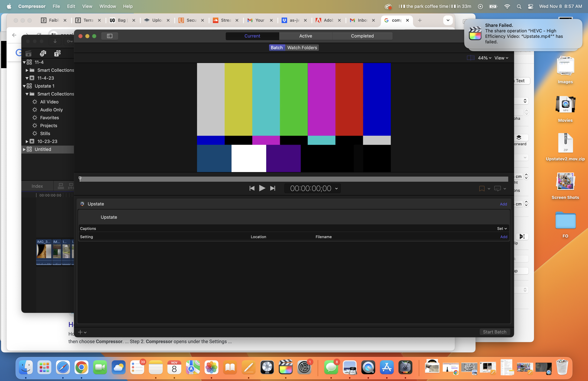Open Libraries sidebar in Final Cut window

28,53
